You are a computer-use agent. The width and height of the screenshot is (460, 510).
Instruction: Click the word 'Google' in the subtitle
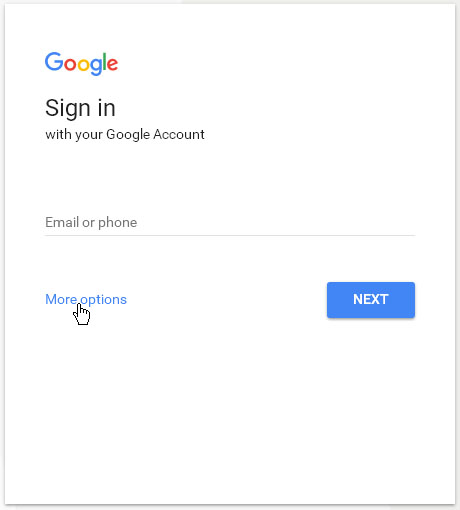[128, 135]
